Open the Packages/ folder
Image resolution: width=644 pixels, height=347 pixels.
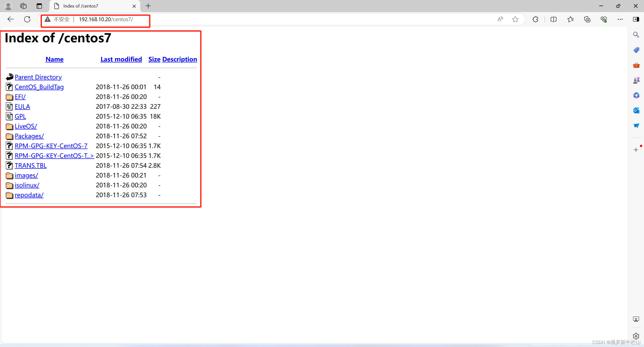click(29, 136)
